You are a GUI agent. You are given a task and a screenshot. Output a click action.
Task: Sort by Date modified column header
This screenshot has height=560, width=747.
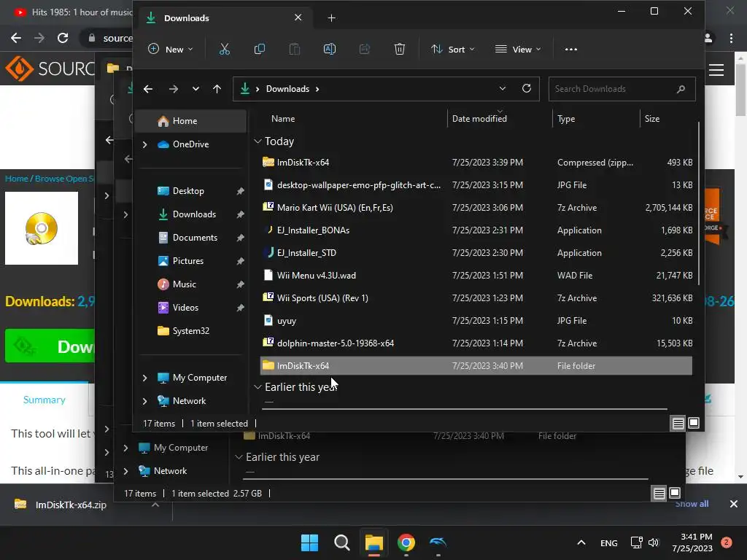point(479,119)
